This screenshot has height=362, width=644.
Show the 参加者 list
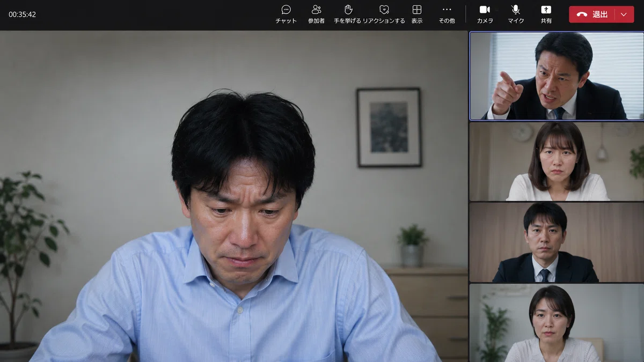(x=316, y=14)
